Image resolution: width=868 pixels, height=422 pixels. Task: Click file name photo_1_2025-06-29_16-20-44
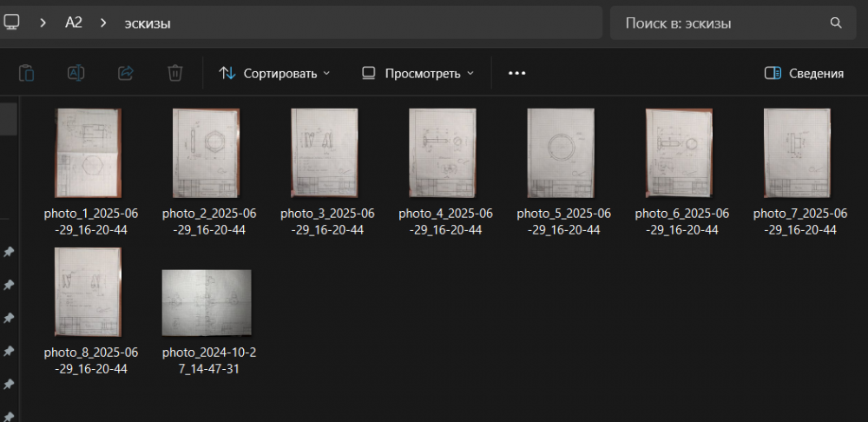[x=91, y=221]
